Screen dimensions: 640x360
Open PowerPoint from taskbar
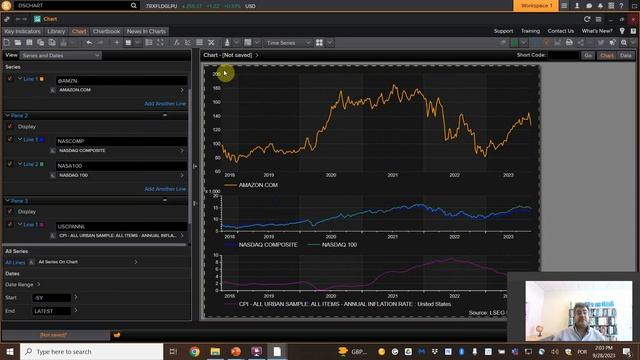236,351
